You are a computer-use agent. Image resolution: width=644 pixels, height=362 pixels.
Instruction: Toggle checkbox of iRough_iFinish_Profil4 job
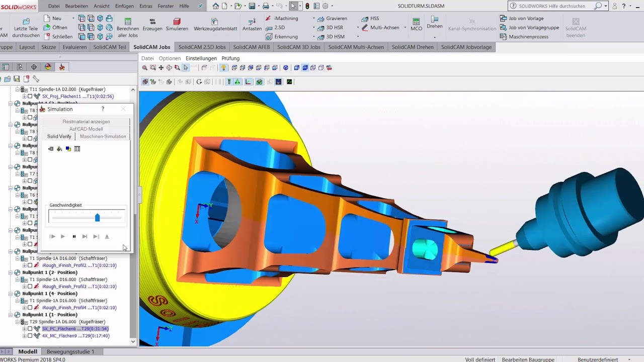(30, 308)
